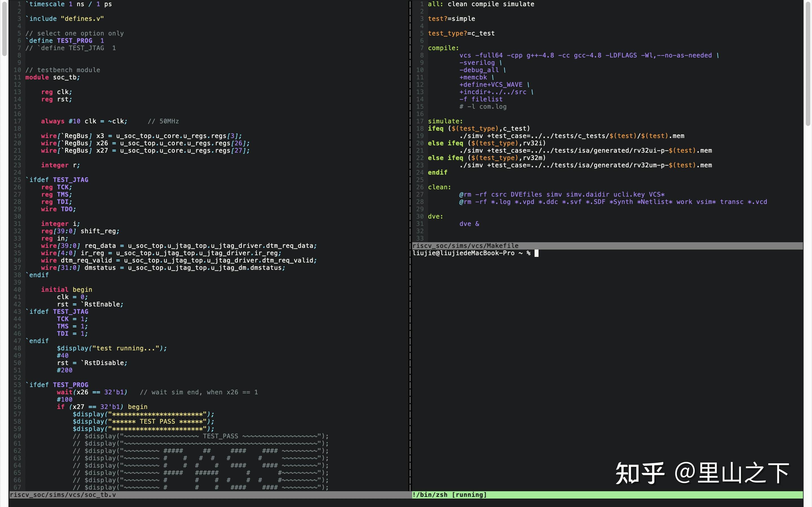Screen dimensions: 812x507
Task: Click the commented `define TEST_JTAG line
Action: click(x=70, y=48)
